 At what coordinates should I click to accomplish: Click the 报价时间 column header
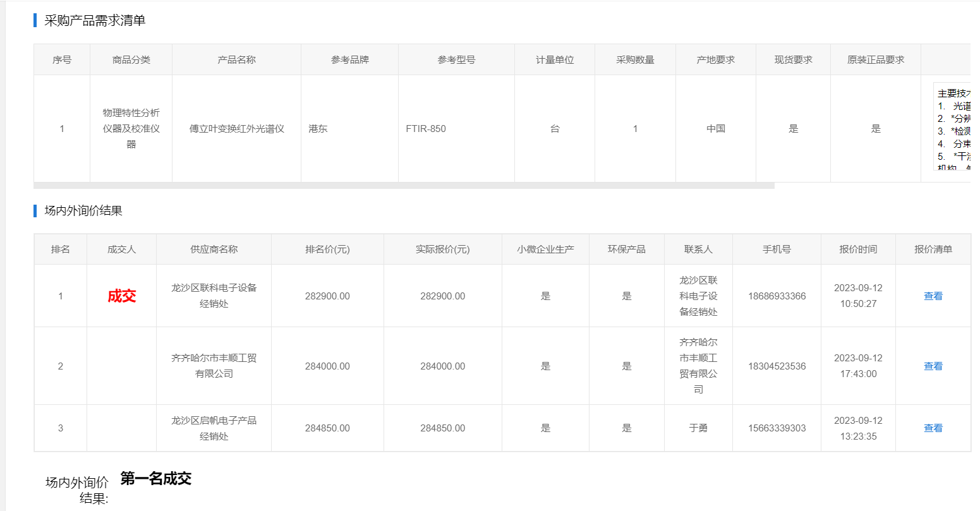click(858, 249)
